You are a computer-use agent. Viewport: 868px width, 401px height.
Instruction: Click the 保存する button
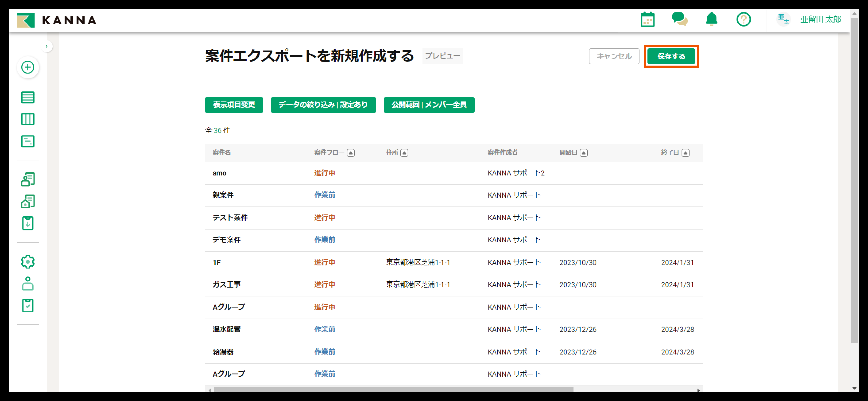pos(671,56)
